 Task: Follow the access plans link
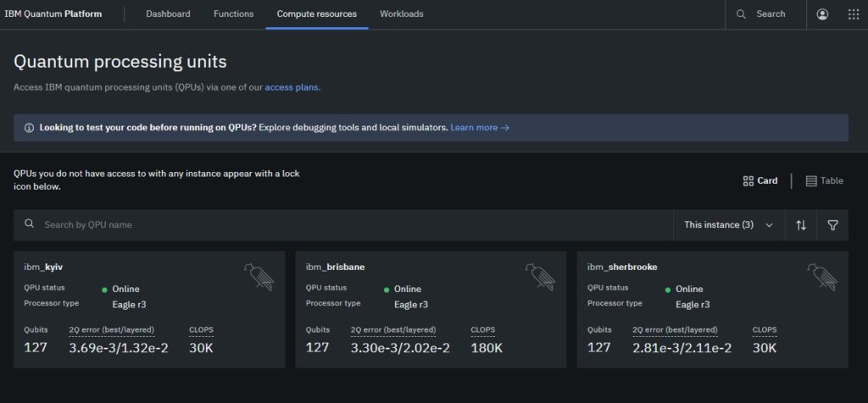click(292, 87)
